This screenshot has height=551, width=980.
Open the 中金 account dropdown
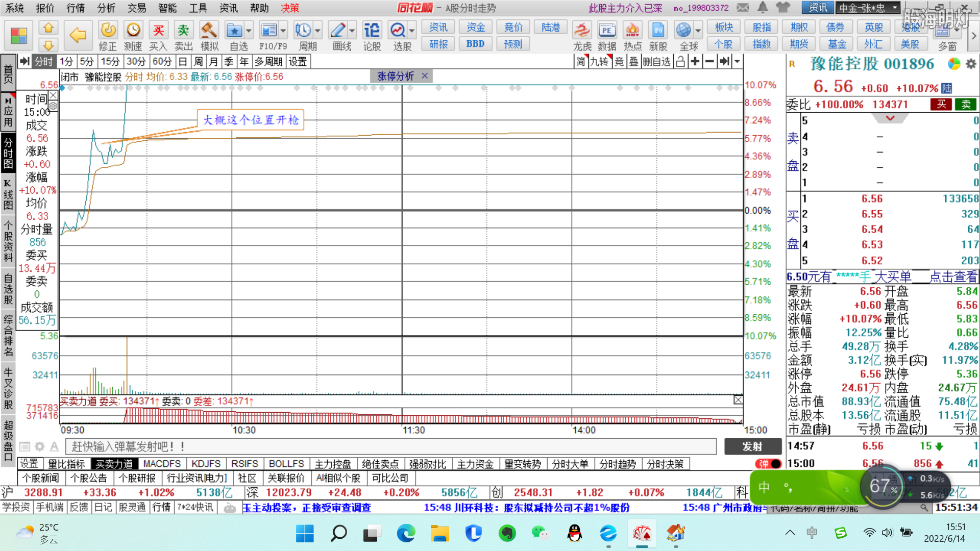(x=868, y=8)
